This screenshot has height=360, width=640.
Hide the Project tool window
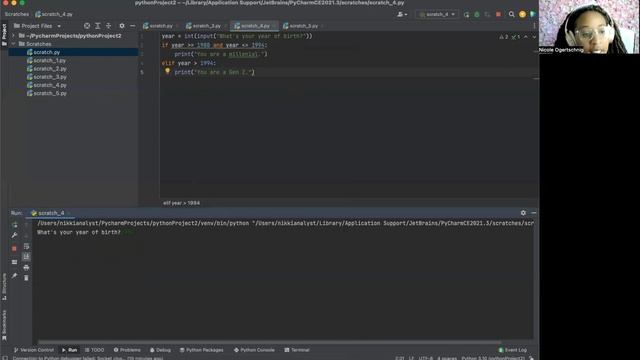point(133,26)
